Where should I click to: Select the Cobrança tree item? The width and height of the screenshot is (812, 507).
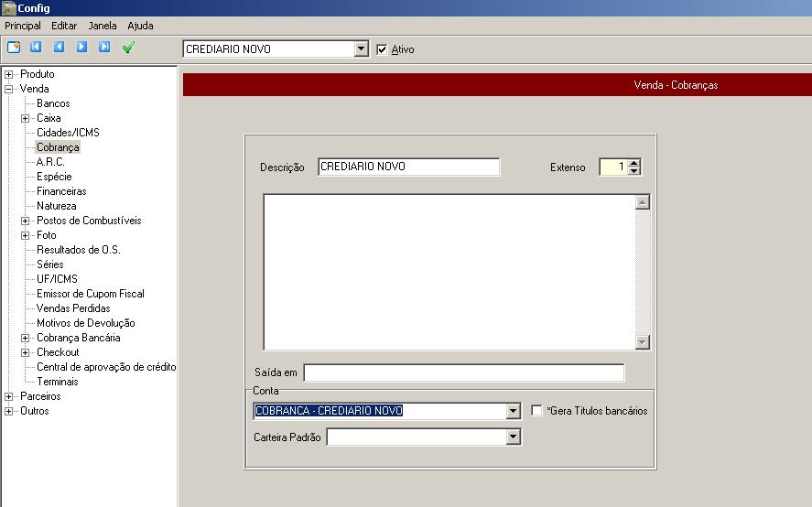tap(58, 147)
